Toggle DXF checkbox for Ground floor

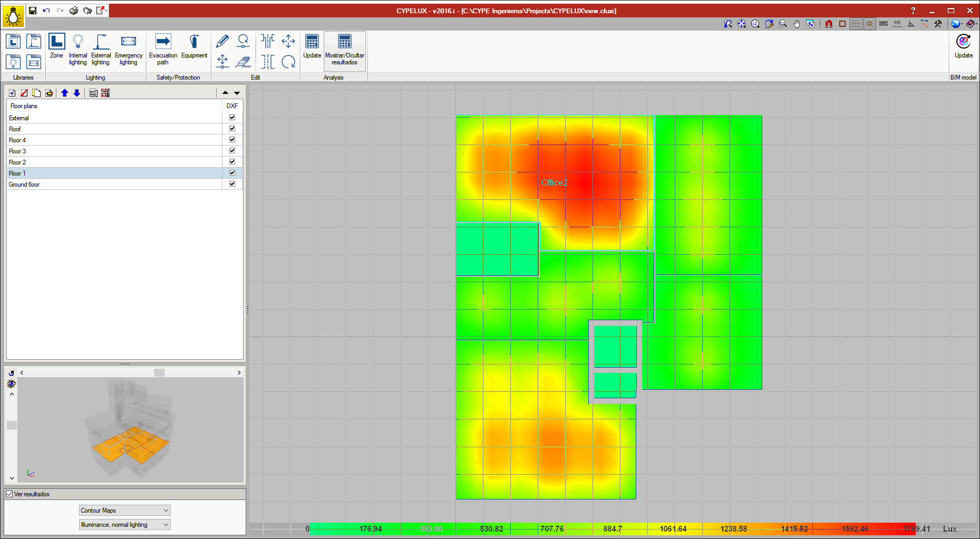(232, 184)
